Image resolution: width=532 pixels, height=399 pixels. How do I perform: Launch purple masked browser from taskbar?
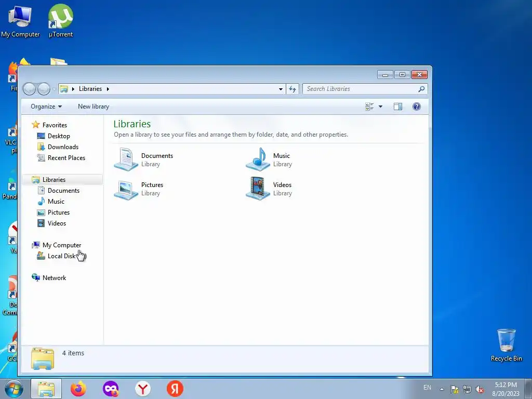coord(111,389)
